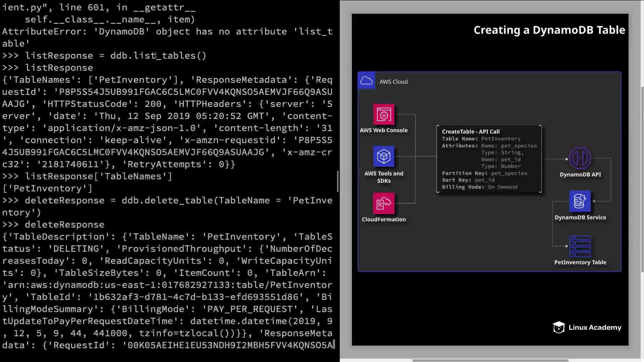644x362 pixels.
Task: Click the Partition Key pet_species line
Action: click(484, 173)
